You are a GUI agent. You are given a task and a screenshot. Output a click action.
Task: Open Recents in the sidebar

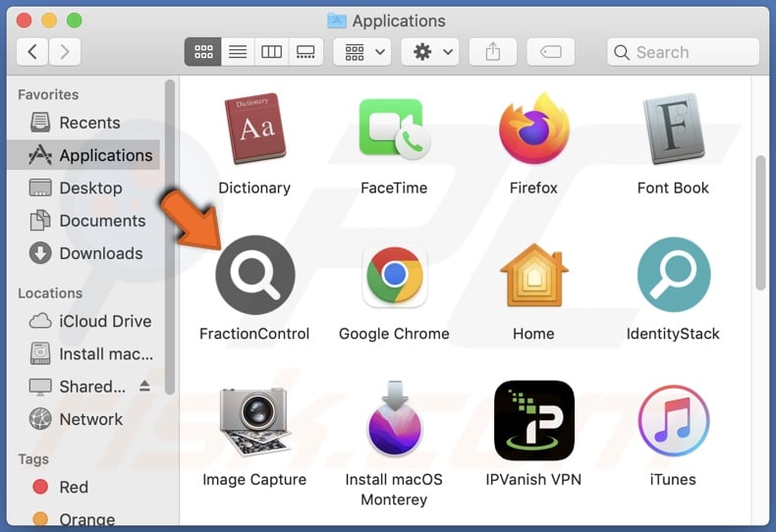click(84, 123)
